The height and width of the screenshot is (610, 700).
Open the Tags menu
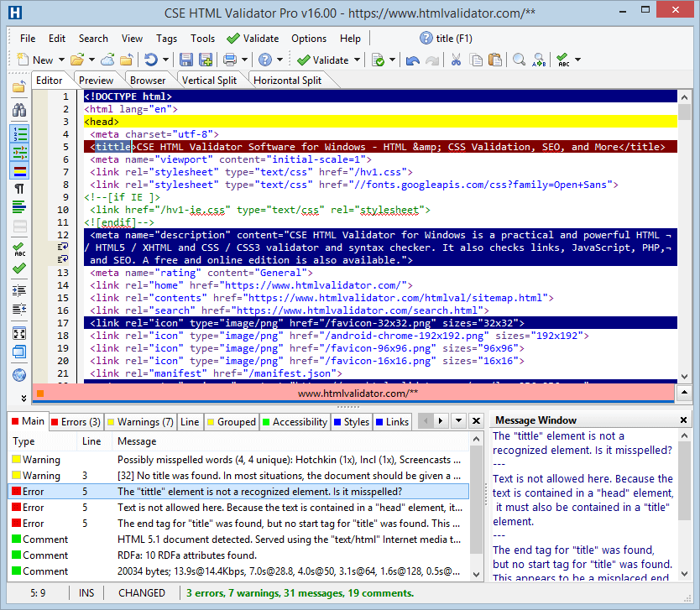click(x=166, y=38)
